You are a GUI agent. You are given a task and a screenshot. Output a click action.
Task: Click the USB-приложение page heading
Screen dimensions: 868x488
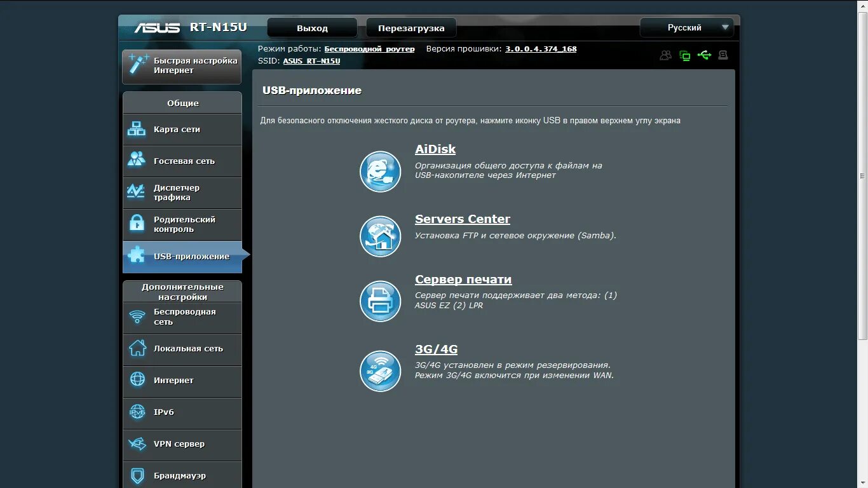point(312,91)
